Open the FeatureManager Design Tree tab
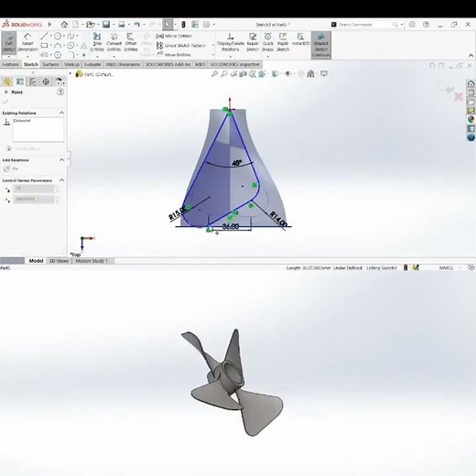476x476 pixels. tap(7, 81)
